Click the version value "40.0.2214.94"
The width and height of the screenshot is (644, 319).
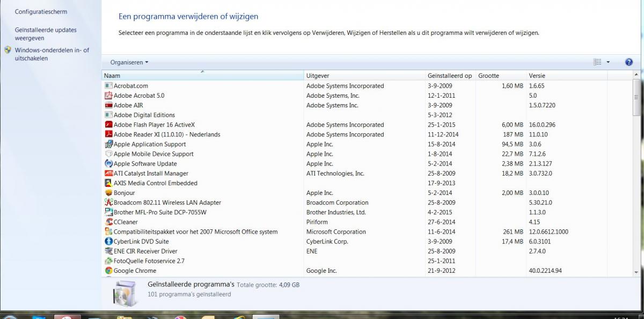click(x=545, y=271)
